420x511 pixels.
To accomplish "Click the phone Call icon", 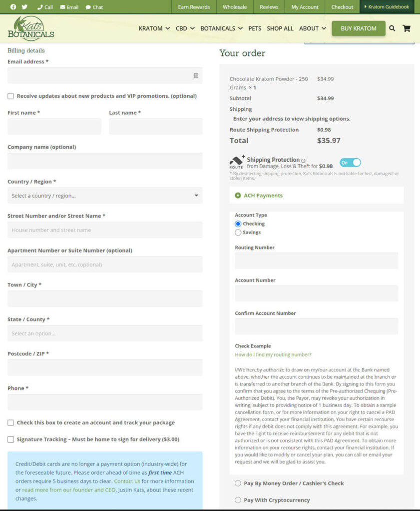I will tap(40, 7).
